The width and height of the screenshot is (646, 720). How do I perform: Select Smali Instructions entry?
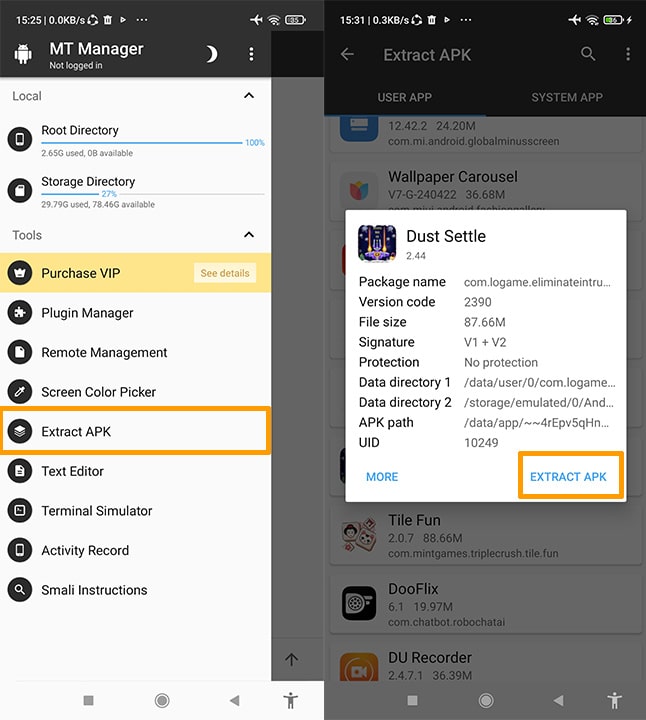[135, 590]
